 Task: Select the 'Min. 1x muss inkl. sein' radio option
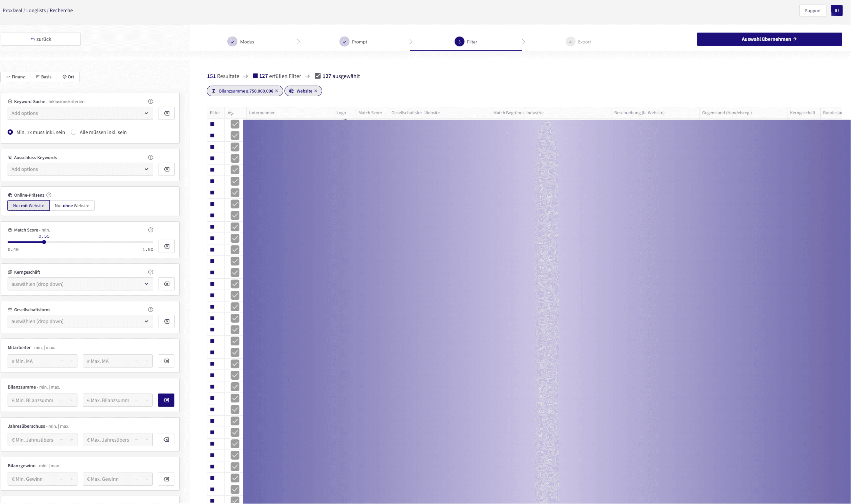(x=10, y=132)
